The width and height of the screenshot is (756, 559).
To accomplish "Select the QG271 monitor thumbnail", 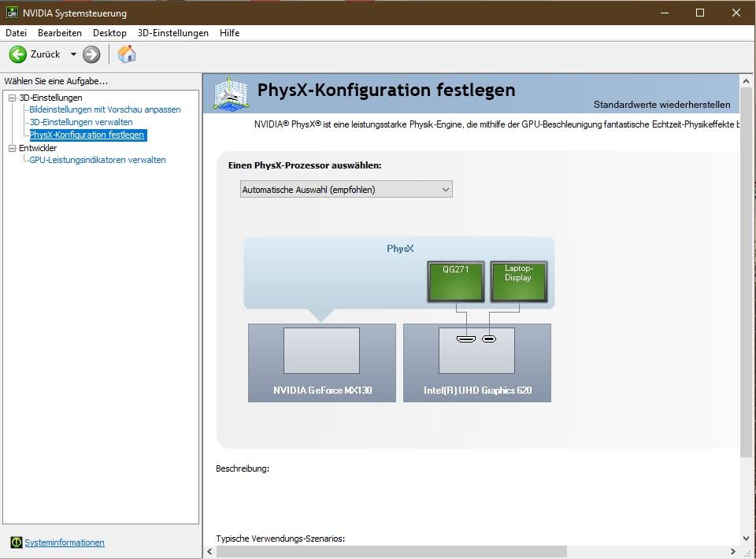I will pos(456,281).
